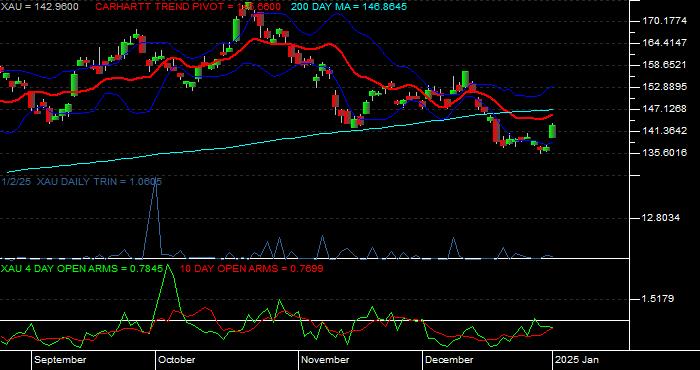Click the 200 DAY MA = 146.8645 label
The height and width of the screenshot is (370, 700).
pyautogui.click(x=349, y=7)
